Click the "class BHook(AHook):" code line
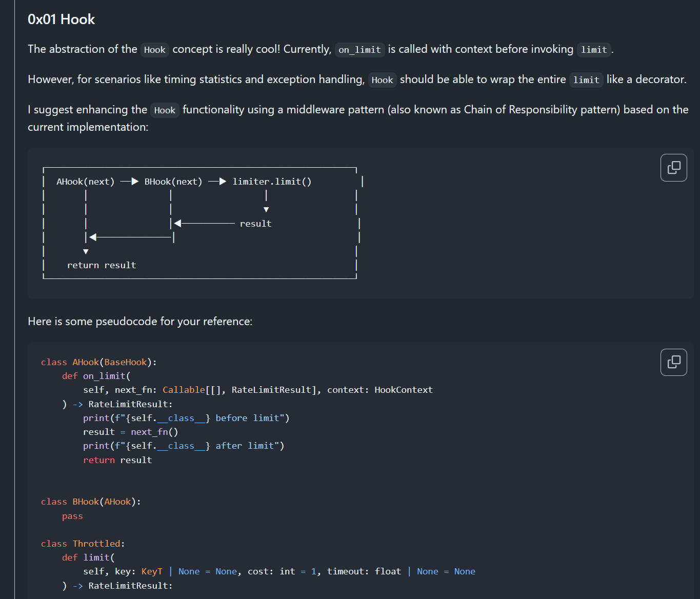Viewport: 700px width, 599px height. (91, 502)
